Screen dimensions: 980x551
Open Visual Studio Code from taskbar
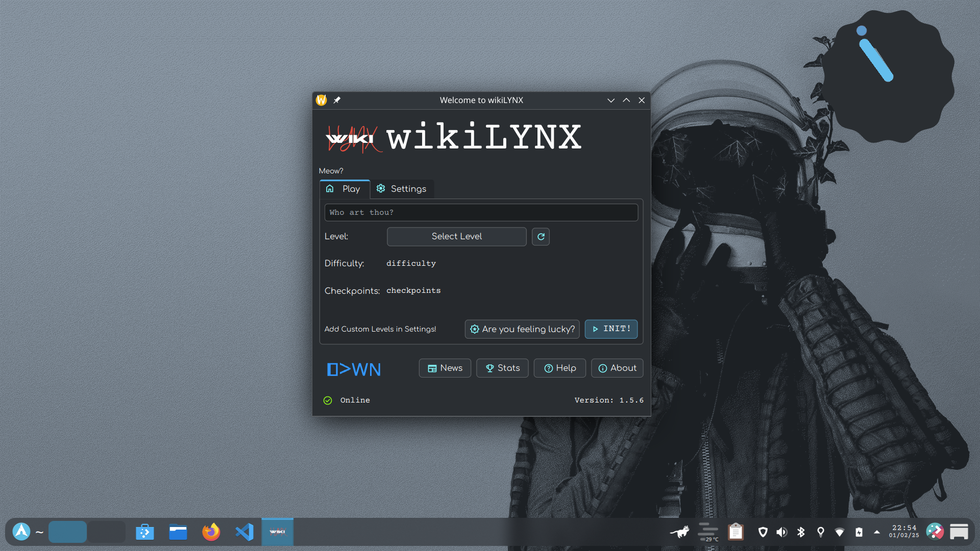(244, 532)
